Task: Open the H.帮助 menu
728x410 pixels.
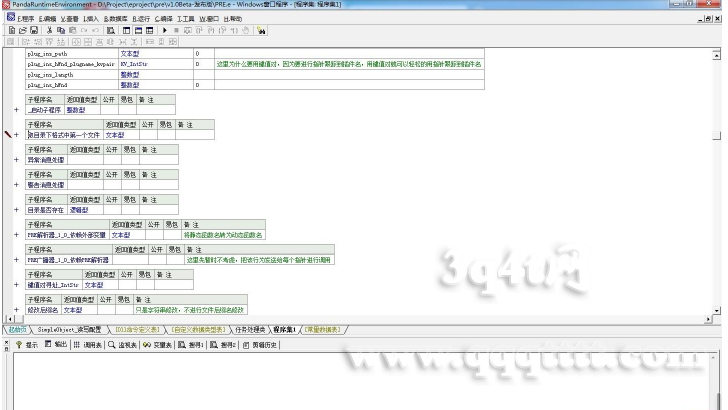Action: tap(233, 19)
